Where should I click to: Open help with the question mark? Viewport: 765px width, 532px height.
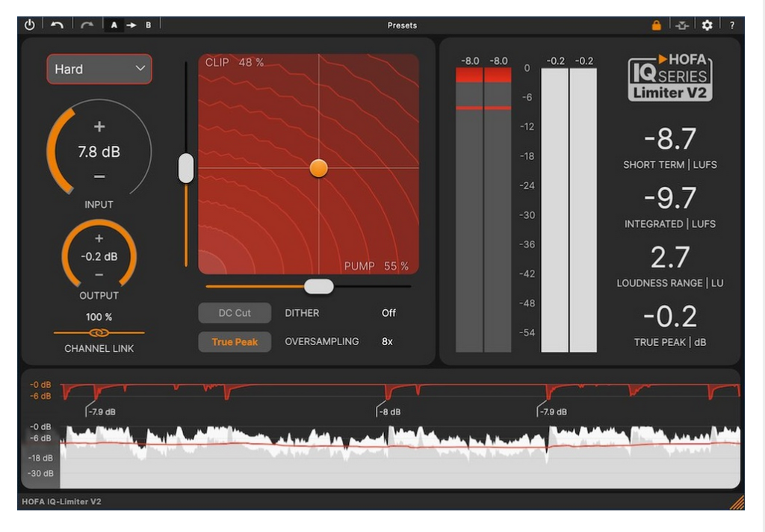click(x=732, y=25)
